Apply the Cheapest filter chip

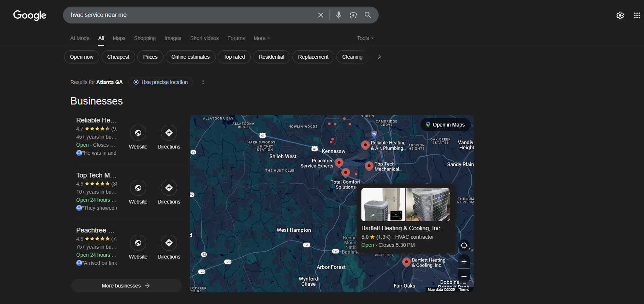pyautogui.click(x=118, y=57)
